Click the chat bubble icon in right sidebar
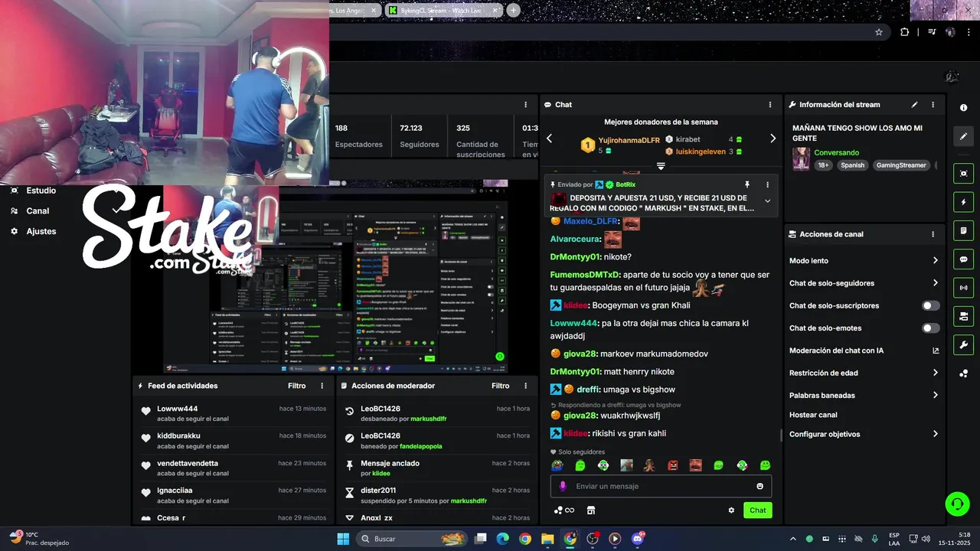 pos(963,259)
